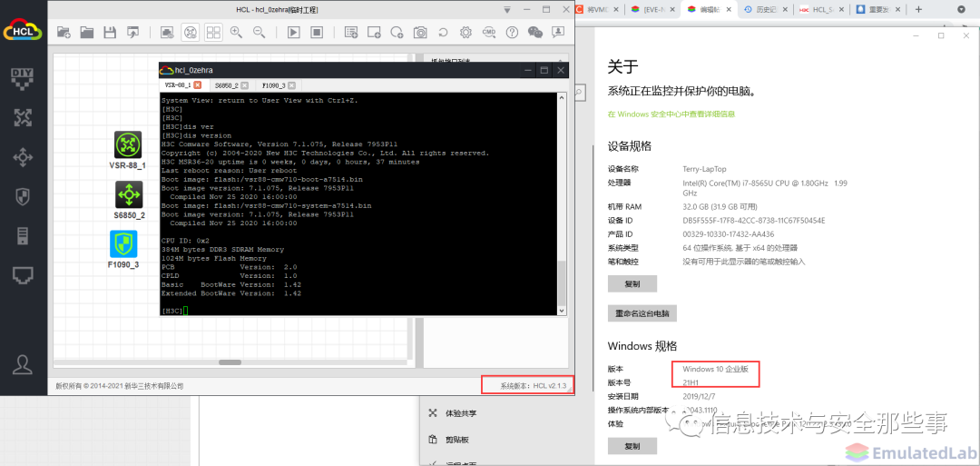
Task: Switch to the HCL_S browser tab
Action: [822, 9]
